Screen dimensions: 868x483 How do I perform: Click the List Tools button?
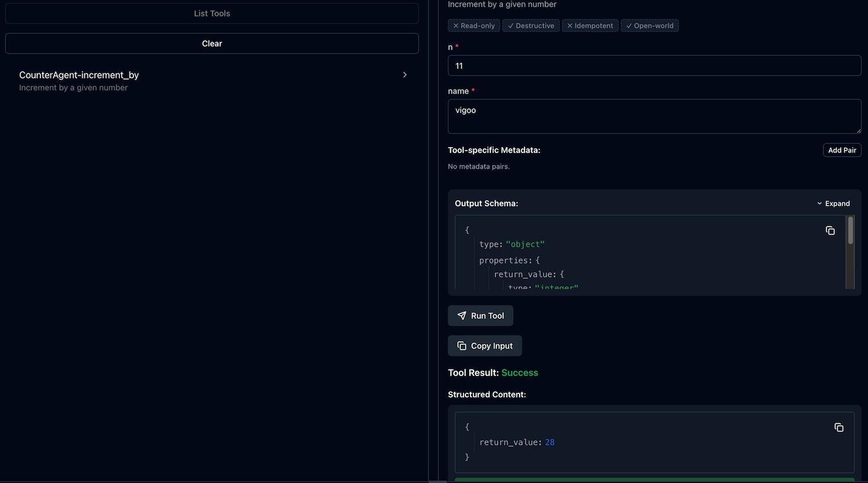coord(211,13)
